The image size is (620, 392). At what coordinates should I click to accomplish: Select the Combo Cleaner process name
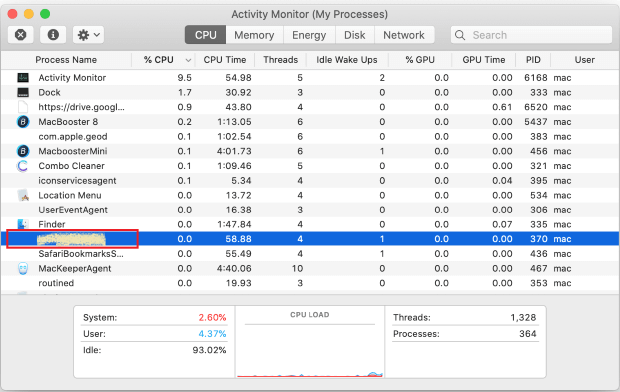point(72,166)
